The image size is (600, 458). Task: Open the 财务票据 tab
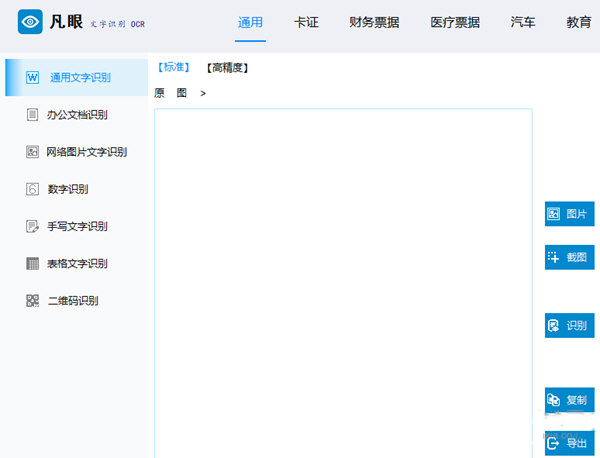click(x=374, y=22)
